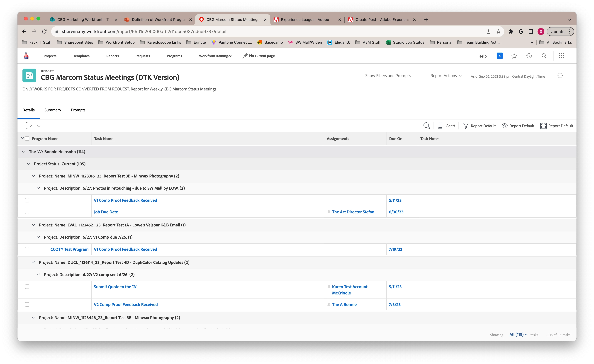The image size is (594, 364).
Task: Collapse the Project Status: Current group
Action: point(28,164)
